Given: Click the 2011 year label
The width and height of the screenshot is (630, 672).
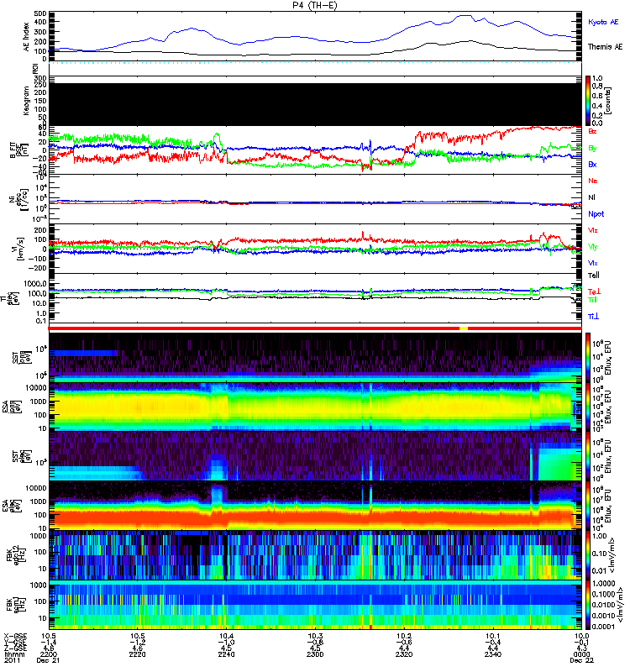Looking at the screenshot, I should coord(12,660).
